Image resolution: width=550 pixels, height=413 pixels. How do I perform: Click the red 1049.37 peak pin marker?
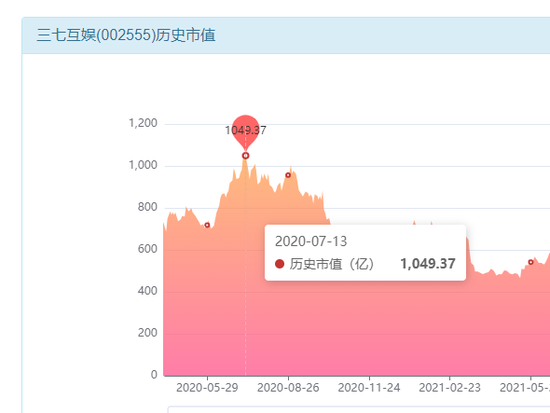click(246, 131)
